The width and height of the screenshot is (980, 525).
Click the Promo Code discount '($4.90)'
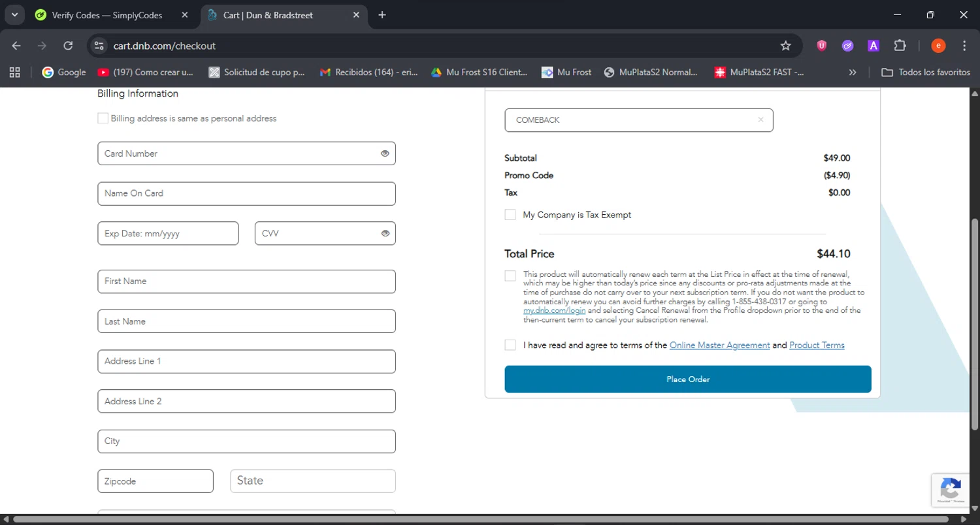837,176
